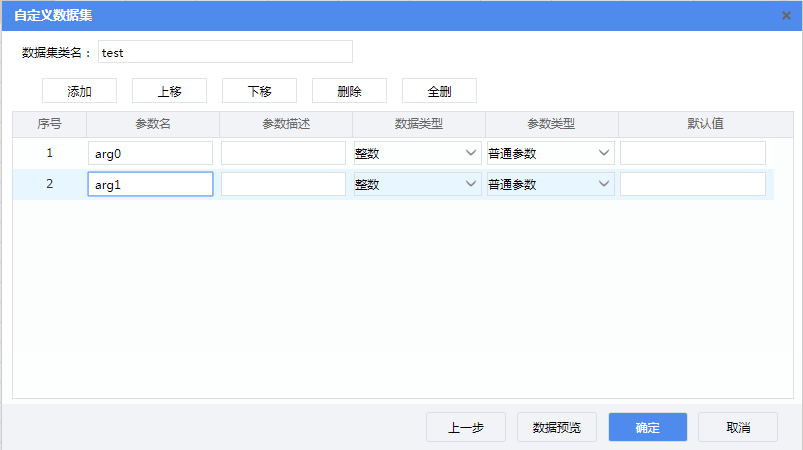Image resolution: width=803 pixels, height=450 pixels.
Task: Select the arg1 parameter name field
Action: coord(150,184)
